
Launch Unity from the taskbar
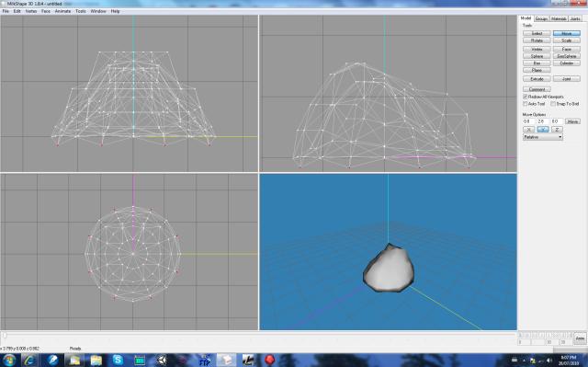click(162, 361)
